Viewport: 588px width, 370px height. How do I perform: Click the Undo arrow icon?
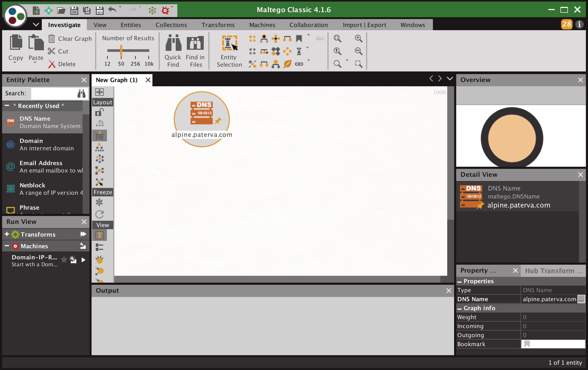click(112, 10)
